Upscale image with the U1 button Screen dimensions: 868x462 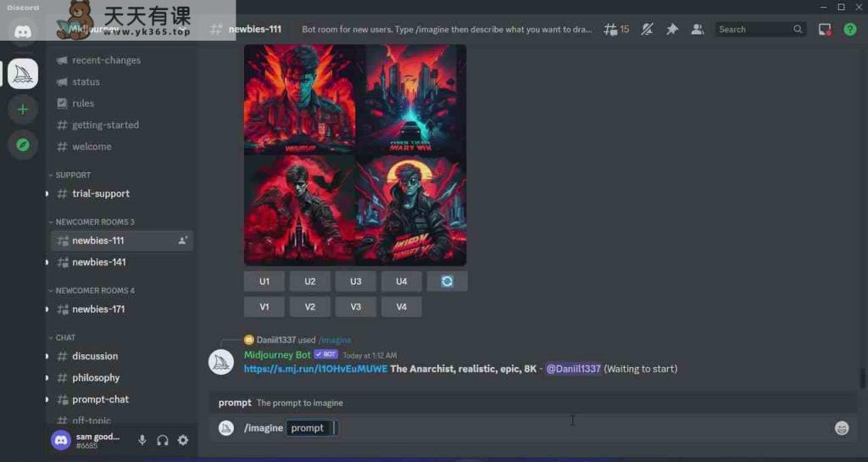pos(264,281)
